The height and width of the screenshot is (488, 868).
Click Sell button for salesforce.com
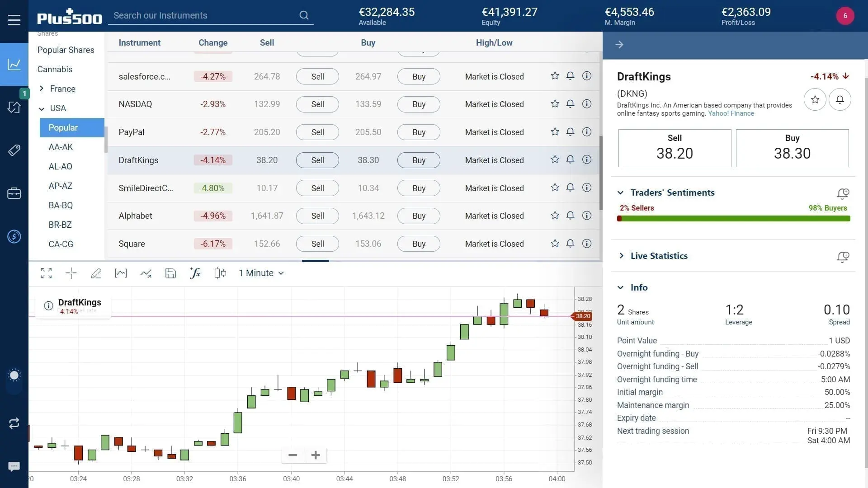[317, 76]
